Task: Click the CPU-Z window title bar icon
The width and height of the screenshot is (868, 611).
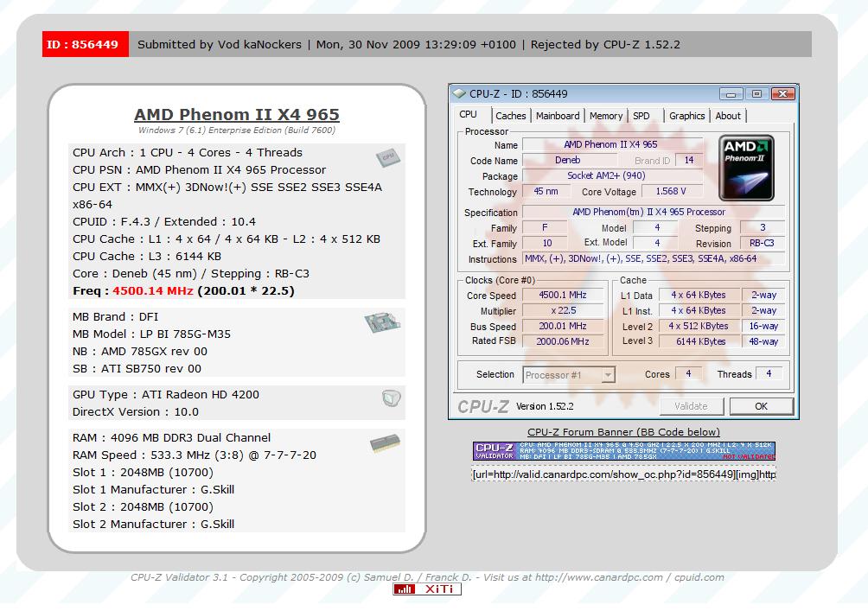Action: point(459,93)
